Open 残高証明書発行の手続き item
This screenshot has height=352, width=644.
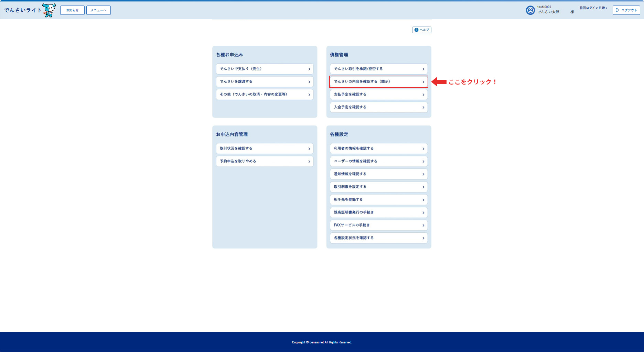[379, 212]
